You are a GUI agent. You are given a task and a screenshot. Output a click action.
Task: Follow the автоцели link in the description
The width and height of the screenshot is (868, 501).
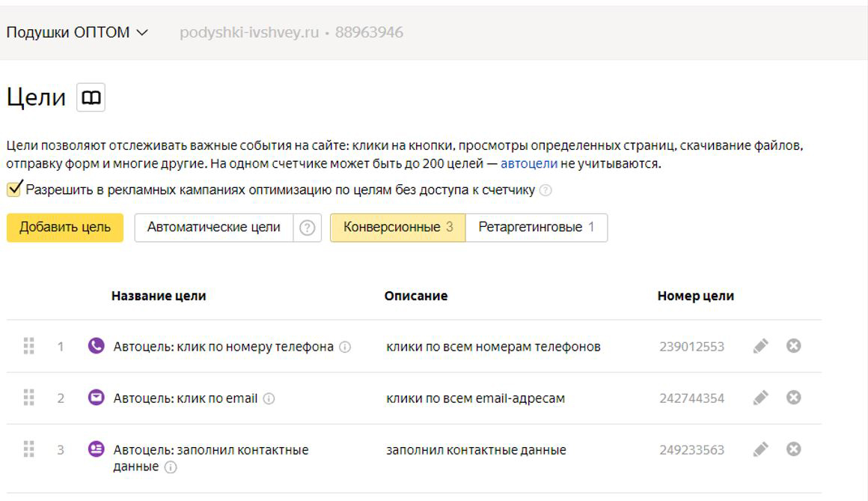click(x=528, y=163)
